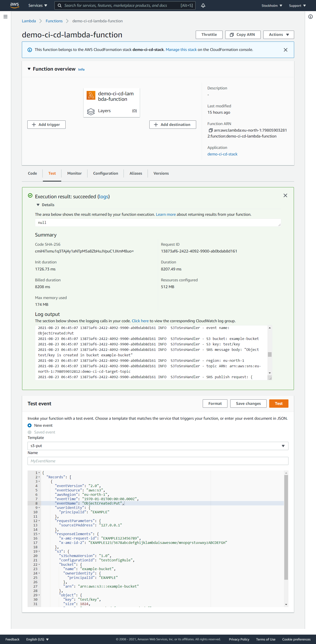Open the English (US) language dropdown
The width and height of the screenshot is (316, 644).
(x=37, y=639)
